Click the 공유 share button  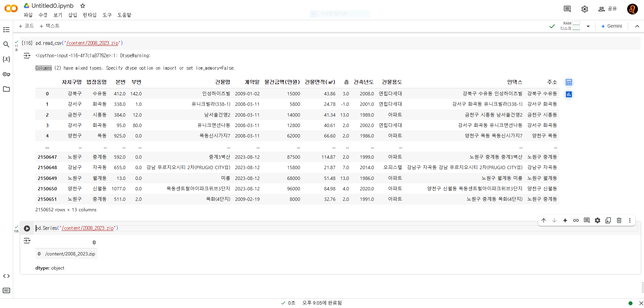click(608, 9)
